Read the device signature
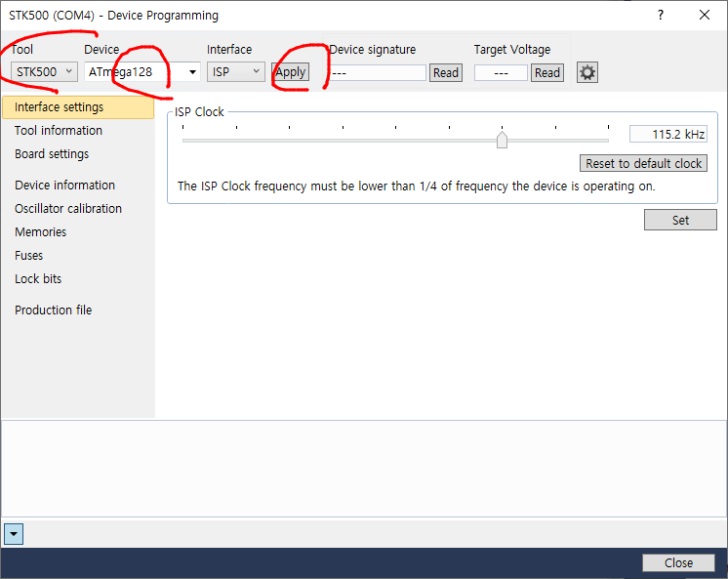 tap(445, 73)
